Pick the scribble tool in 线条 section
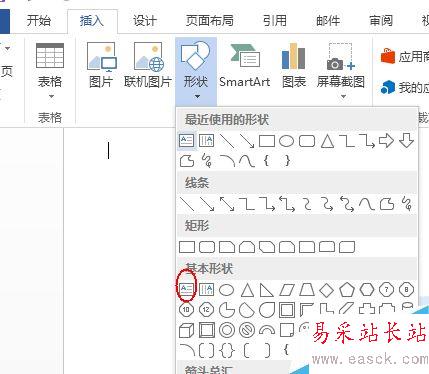Image resolution: width=429 pixels, height=374 pixels. (x=407, y=204)
